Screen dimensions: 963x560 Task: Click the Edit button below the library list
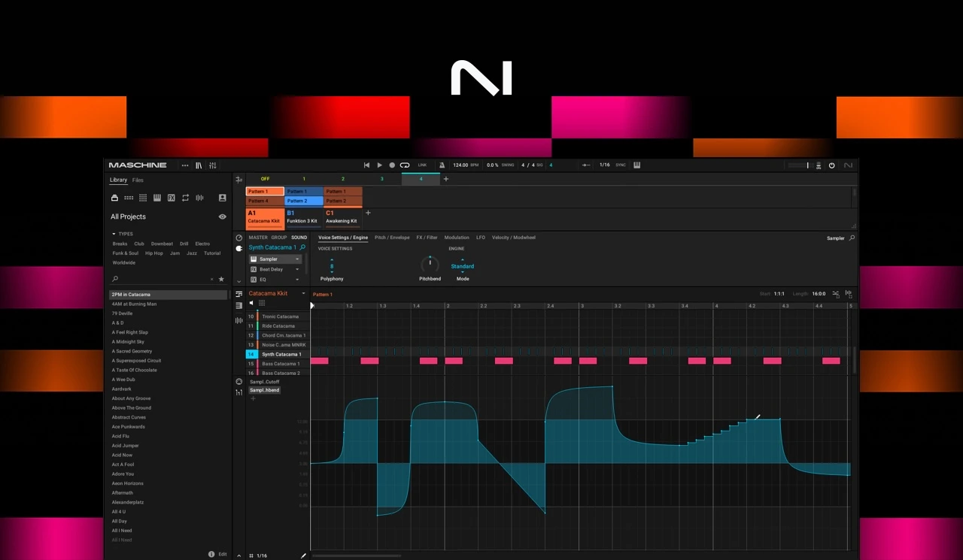click(222, 554)
